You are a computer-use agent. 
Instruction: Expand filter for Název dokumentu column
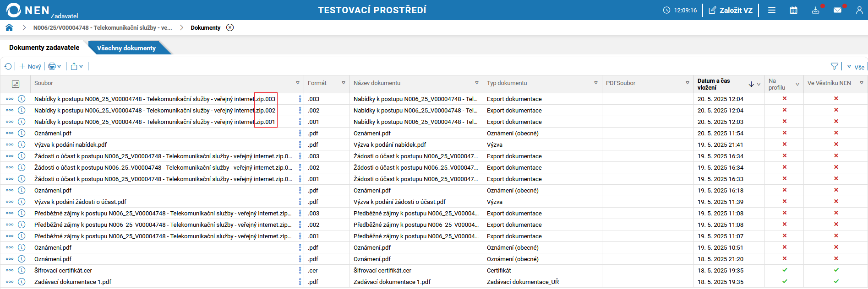click(477, 83)
